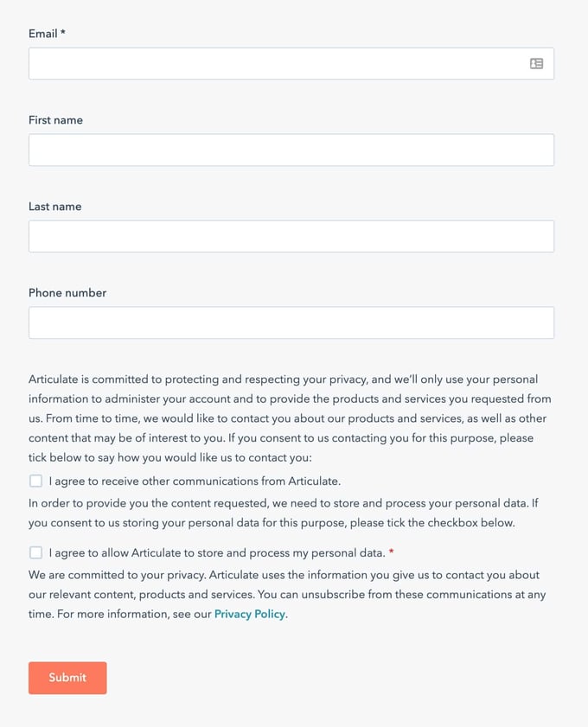Click inside the Email input field
This screenshot has height=727, width=588.
pos(259,63)
